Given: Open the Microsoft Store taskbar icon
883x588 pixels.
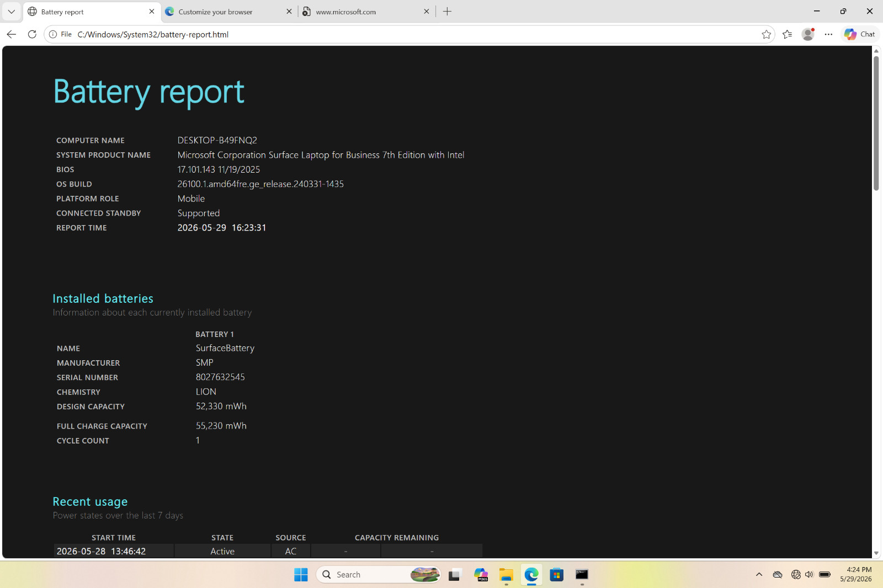Looking at the screenshot, I should [x=556, y=575].
